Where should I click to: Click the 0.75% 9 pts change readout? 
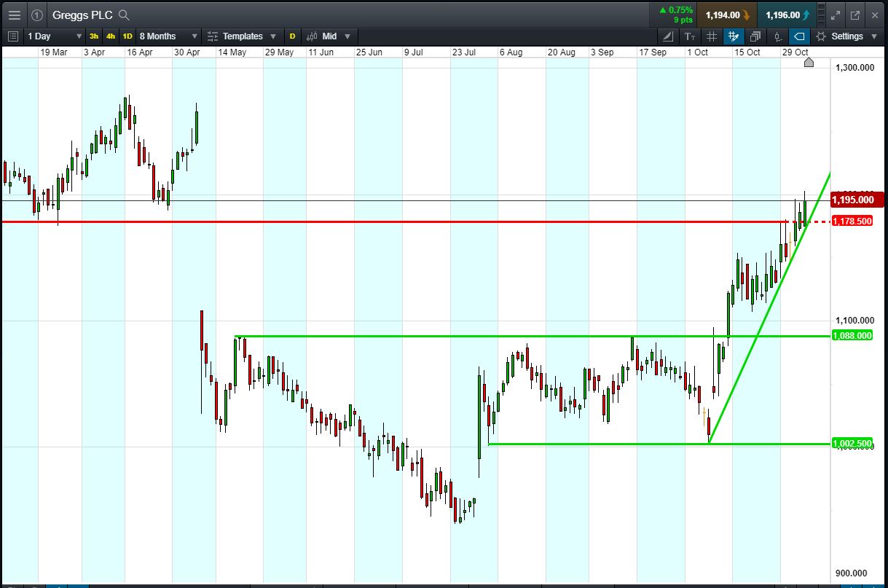pos(675,15)
